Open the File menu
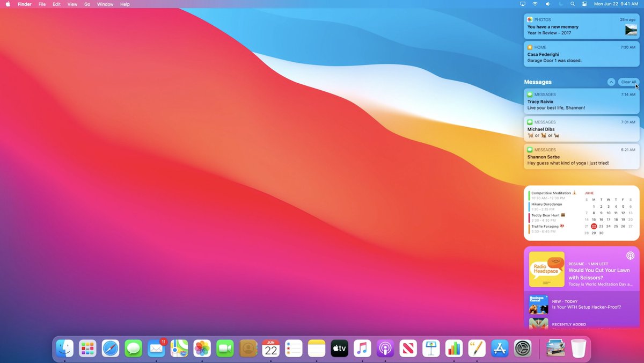Screen dimensions: 644x363 pos(42,4)
